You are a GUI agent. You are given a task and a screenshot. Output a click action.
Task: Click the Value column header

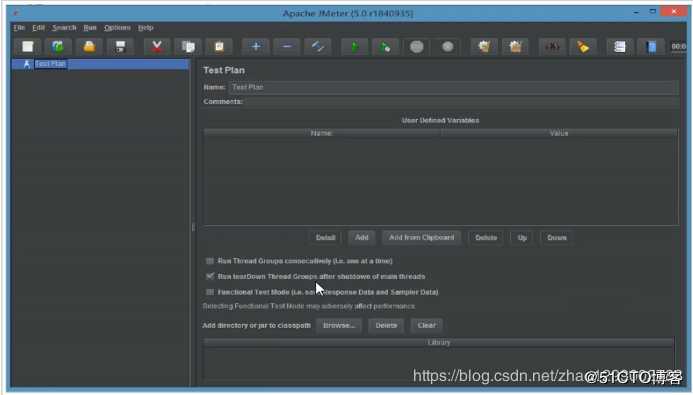point(559,133)
